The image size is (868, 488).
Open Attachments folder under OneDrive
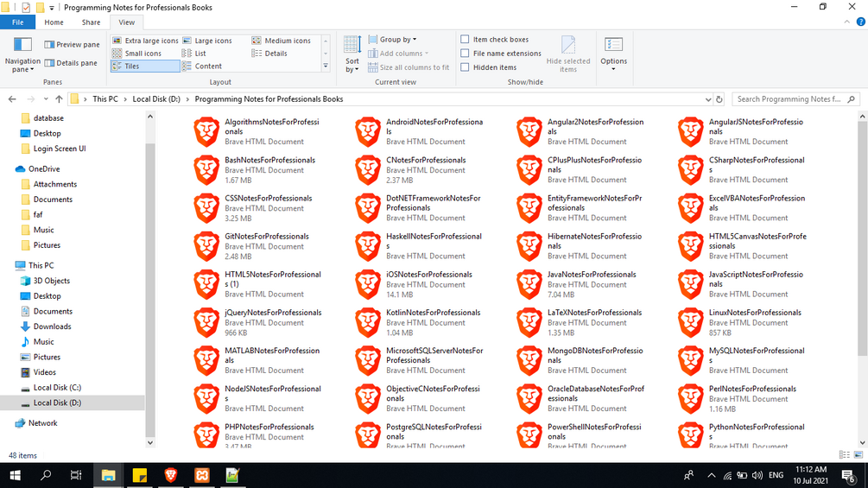[54, 184]
